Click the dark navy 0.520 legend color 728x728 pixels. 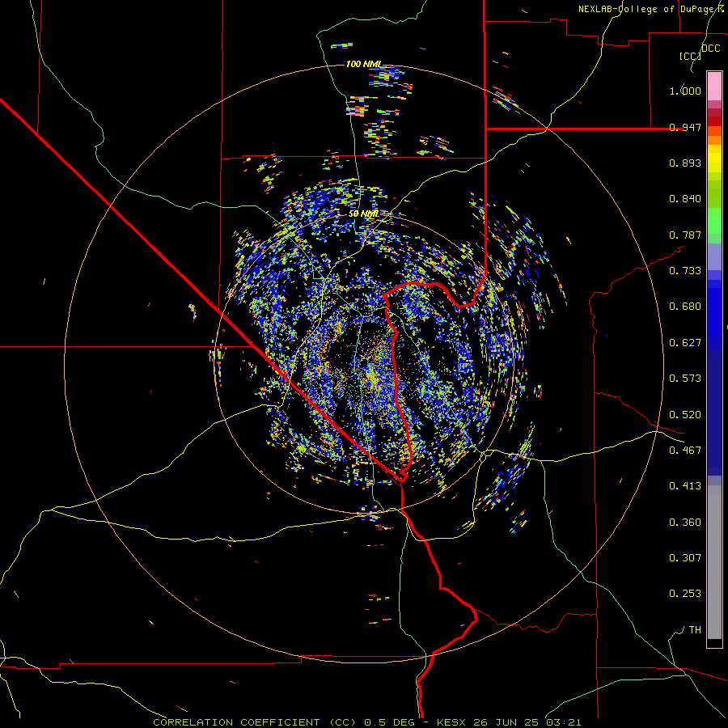pos(714,414)
